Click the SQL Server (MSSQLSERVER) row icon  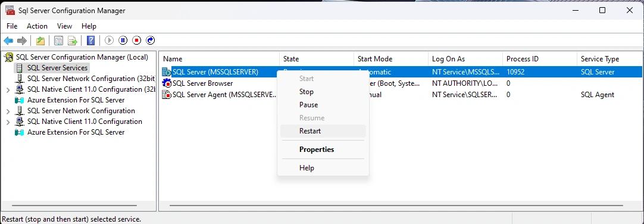[x=167, y=72]
